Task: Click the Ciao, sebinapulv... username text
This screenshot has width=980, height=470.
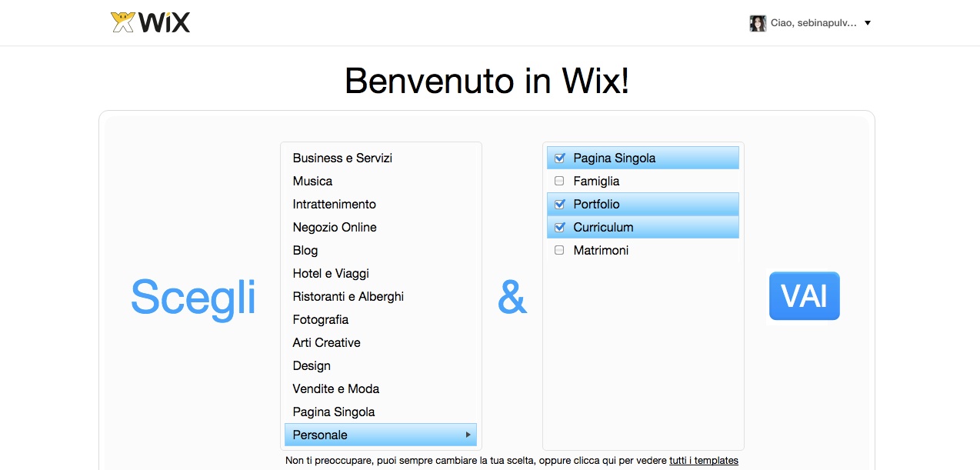Action: click(x=813, y=23)
